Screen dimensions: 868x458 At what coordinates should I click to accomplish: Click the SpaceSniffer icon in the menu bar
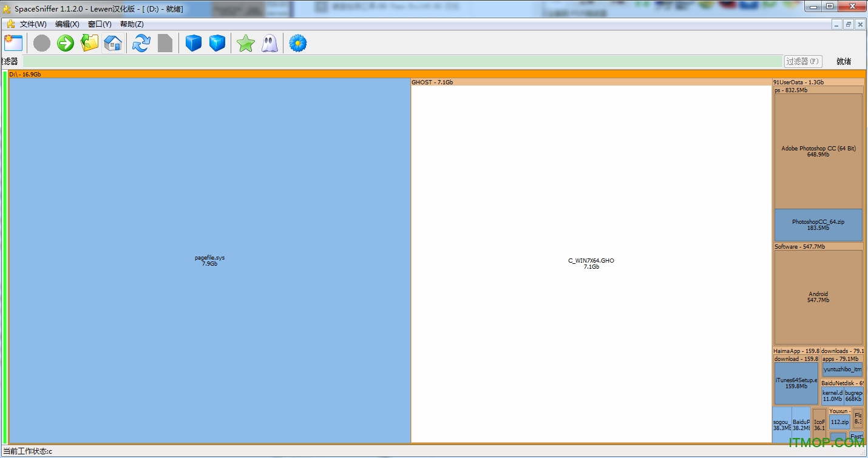[10, 24]
